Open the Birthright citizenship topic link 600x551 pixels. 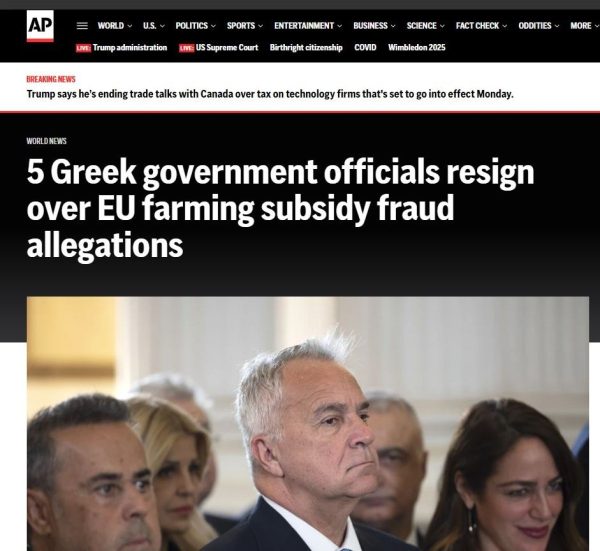[x=306, y=47]
